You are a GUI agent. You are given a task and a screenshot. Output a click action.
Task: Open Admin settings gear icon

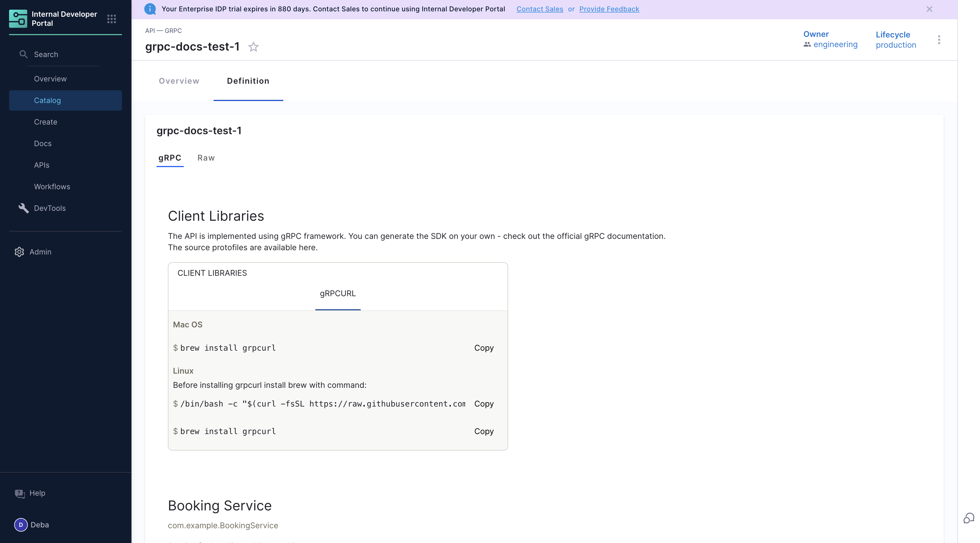[19, 252]
